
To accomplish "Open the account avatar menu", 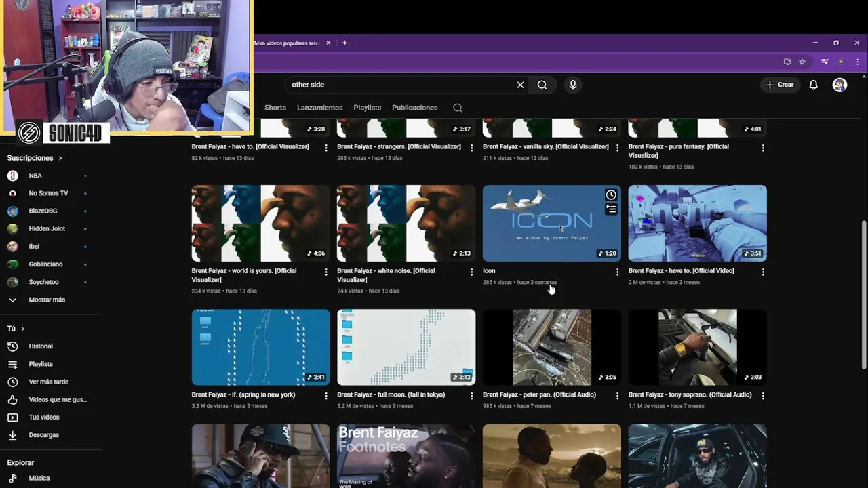I will point(840,85).
